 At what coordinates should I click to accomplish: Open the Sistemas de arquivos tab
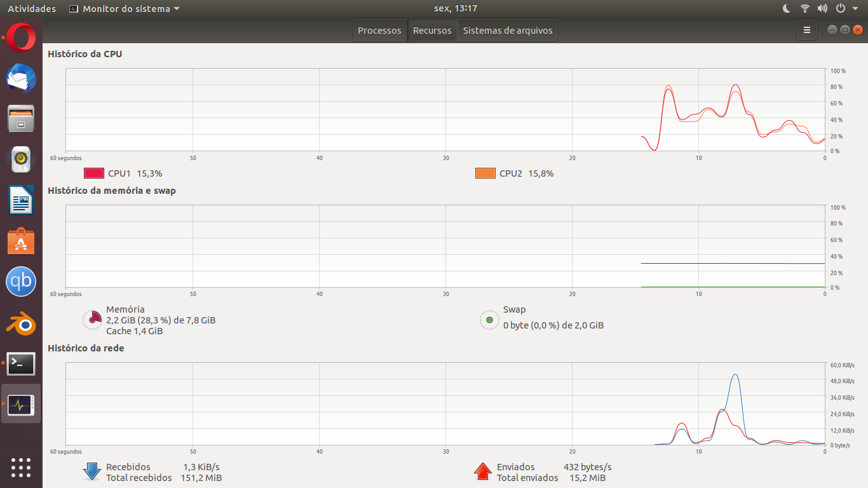[x=508, y=30]
